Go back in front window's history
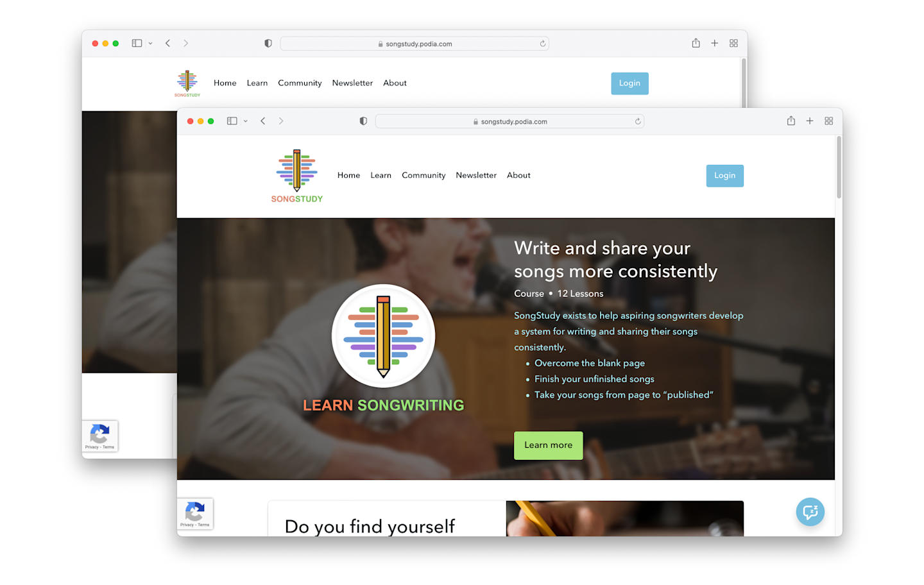This screenshot has height=585, width=924. point(263,121)
